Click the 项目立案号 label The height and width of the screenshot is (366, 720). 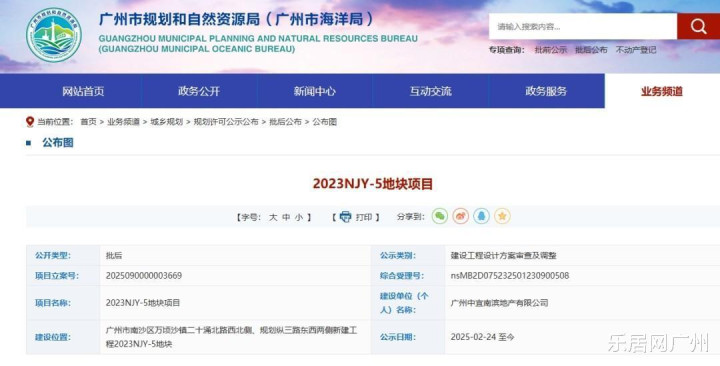57,276
